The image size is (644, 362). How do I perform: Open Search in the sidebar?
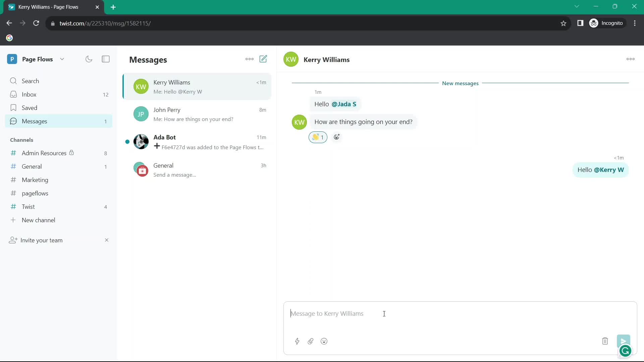tap(59, 81)
